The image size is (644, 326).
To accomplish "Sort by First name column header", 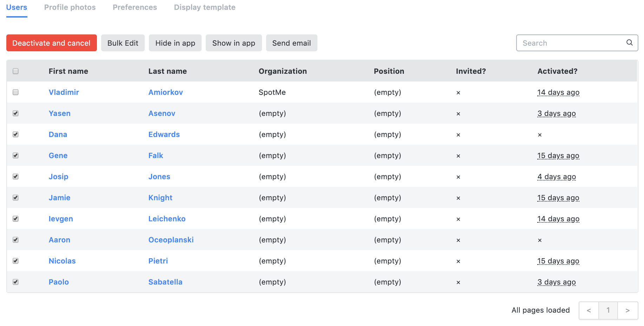I will (x=68, y=71).
